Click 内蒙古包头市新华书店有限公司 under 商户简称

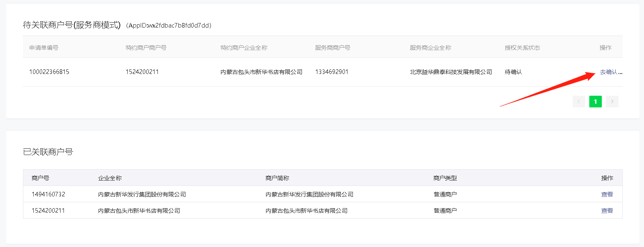(x=307, y=211)
